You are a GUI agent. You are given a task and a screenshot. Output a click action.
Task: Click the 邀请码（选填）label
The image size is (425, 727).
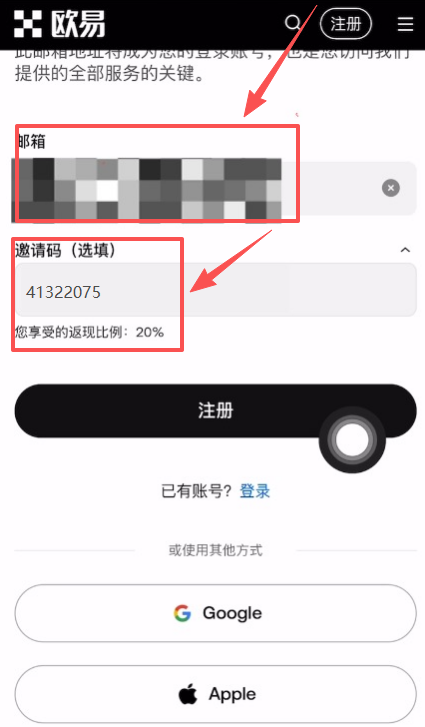coord(65,250)
